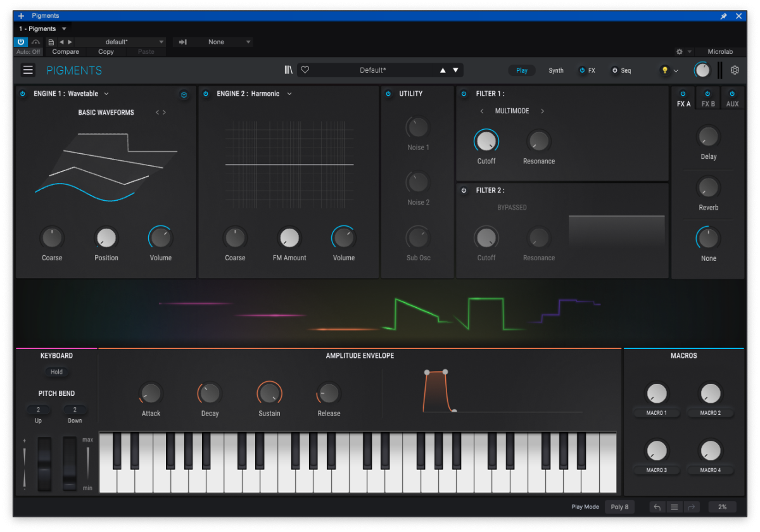
Task: Click the host preset file icon
Action: 51,42
